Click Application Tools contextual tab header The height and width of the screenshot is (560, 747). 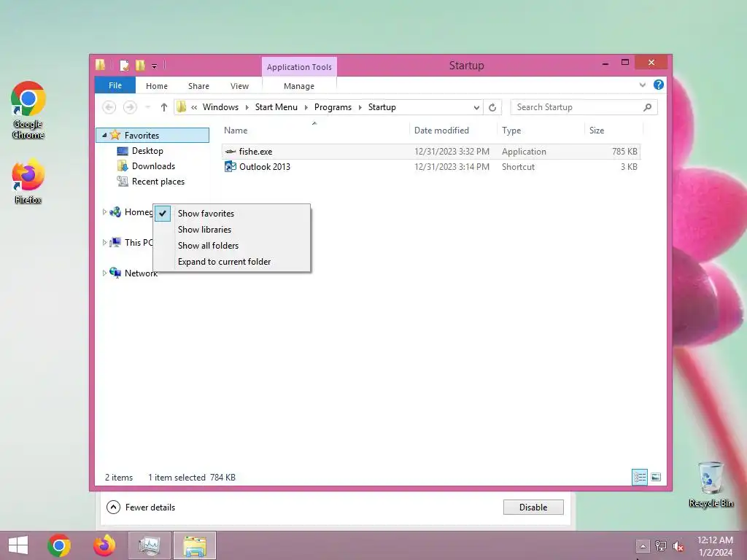(x=299, y=67)
